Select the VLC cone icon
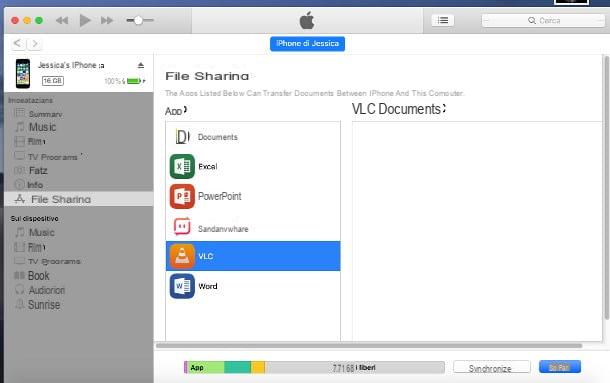The image size is (610, 383). tap(182, 256)
